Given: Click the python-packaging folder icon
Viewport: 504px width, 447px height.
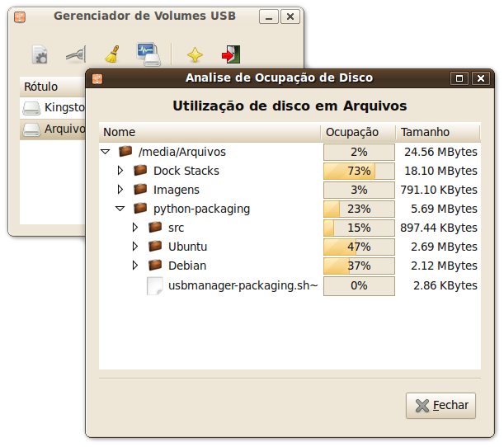Looking at the screenshot, I should click(140, 208).
